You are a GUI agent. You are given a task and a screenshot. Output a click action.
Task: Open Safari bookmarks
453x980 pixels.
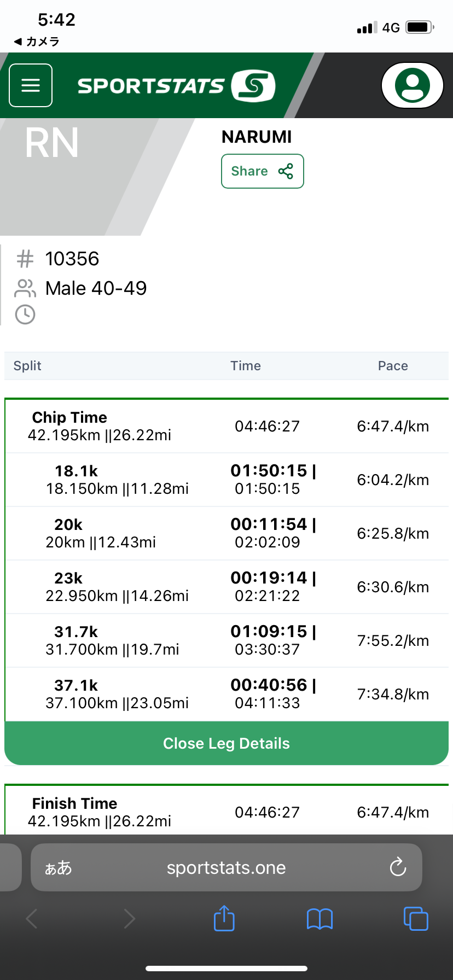pos(320,919)
